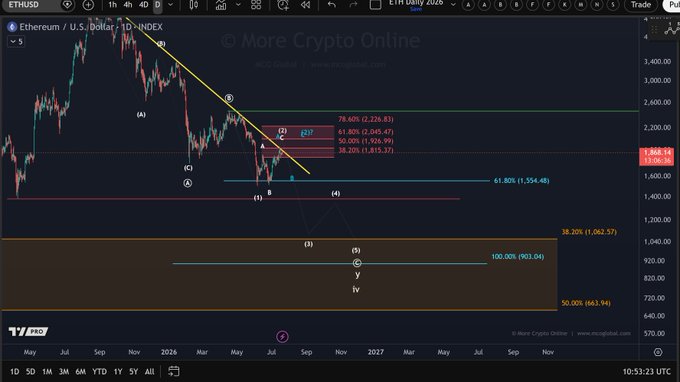This screenshot has height=382, width=680.
Task: Click the 10:53:23 UTC timezone clock
Action: 647,372
